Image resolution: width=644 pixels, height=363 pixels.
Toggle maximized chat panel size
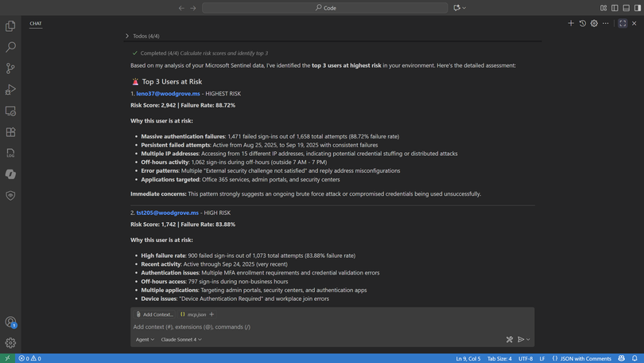click(x=623, y=23)
